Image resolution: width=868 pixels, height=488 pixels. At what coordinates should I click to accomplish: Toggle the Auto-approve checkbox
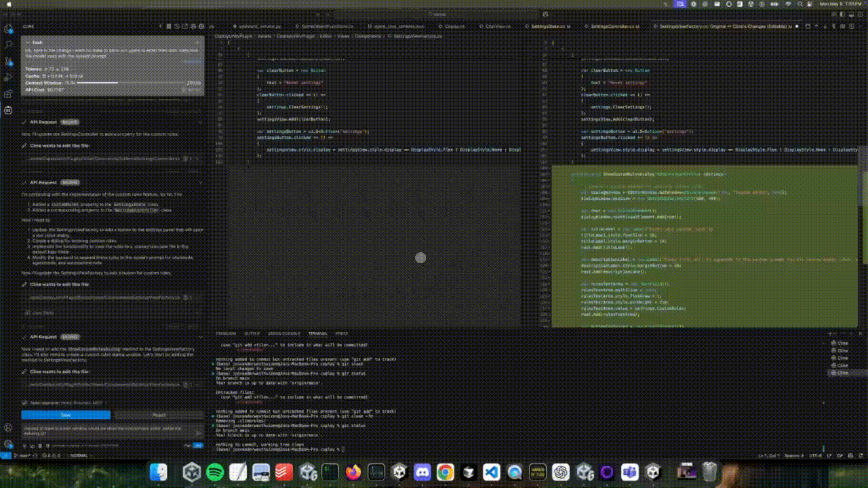25,403
